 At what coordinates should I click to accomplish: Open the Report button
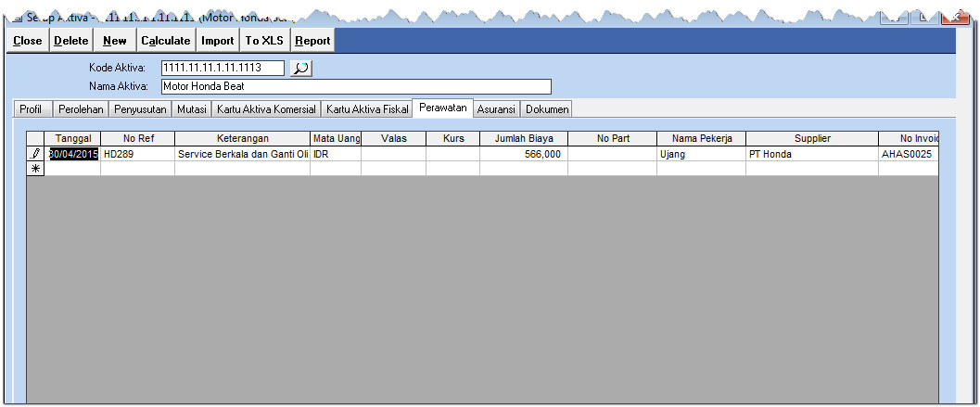click(312, 41)
